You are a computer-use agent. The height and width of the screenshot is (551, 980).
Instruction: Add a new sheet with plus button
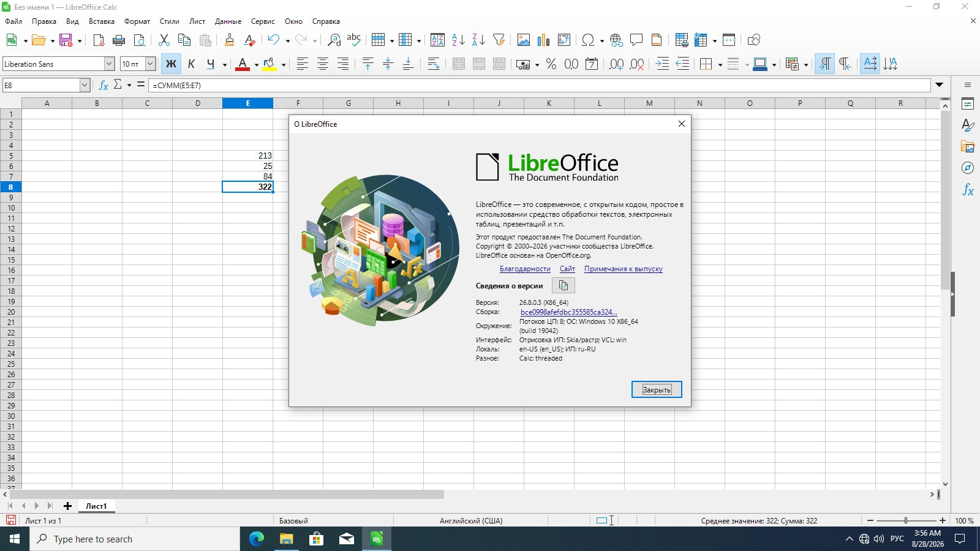(x=67, y=506)
